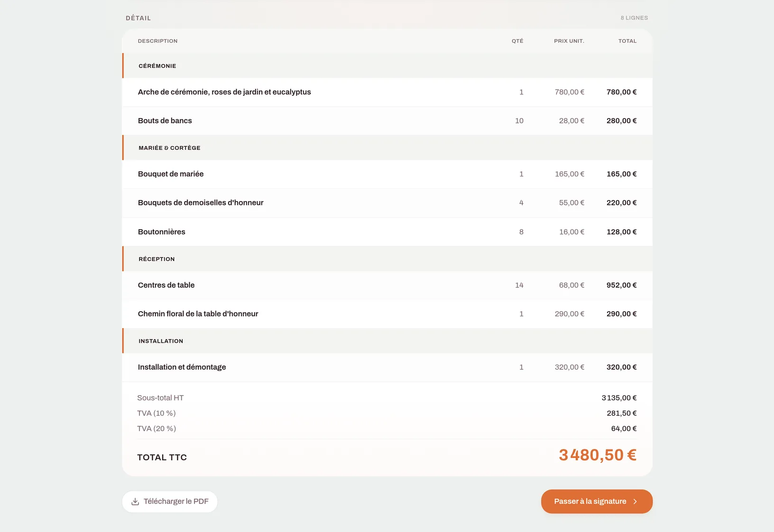Click the DÉTAIL section heading
Image resolution: width=774 pixels, height=532 pixels.
click(x=138, y=18)
